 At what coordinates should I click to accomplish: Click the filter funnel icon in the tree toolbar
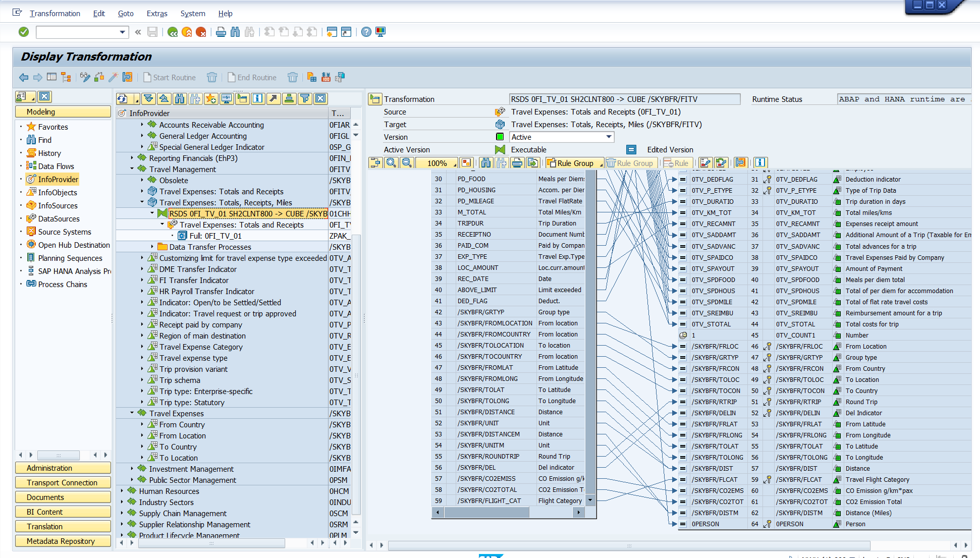point(305,99)
